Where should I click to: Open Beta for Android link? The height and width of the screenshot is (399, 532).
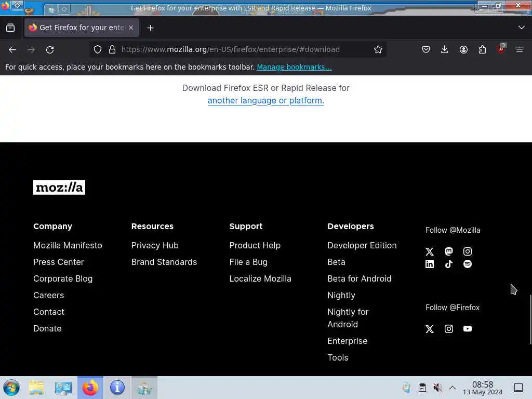pyautogui.click(x=360, y=278)
